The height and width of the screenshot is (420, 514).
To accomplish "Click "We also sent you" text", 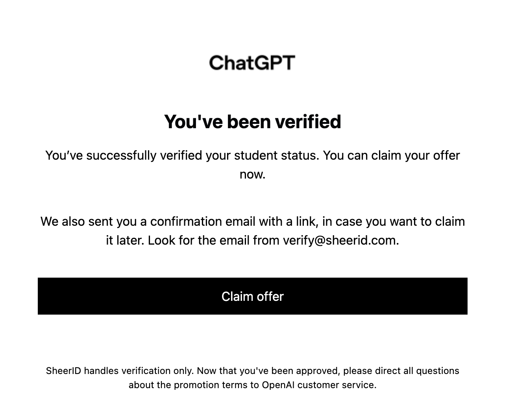I will (x=88, y=221).
